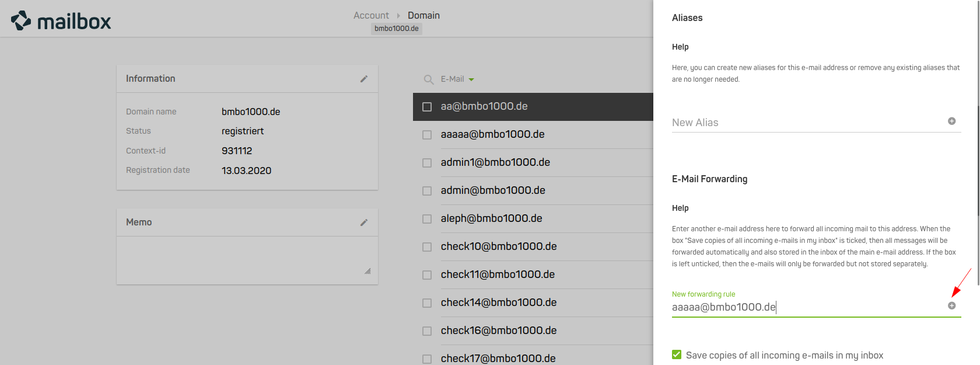
Task: Click the mailbox logo icon
Action: point(21,20)
